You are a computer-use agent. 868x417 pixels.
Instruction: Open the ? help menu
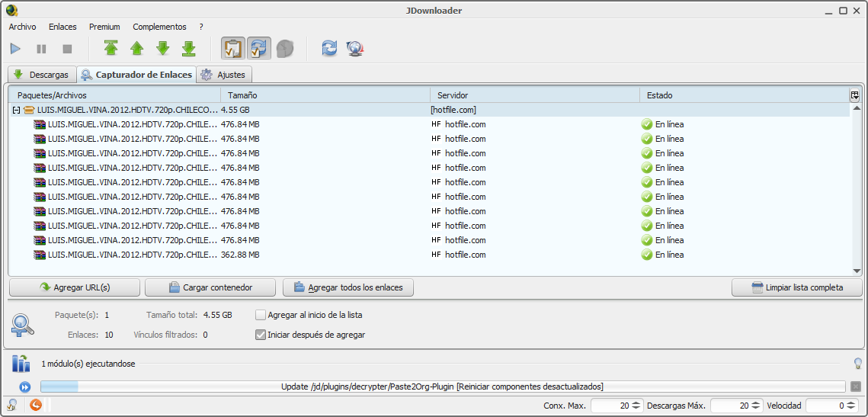click(201, 27)
